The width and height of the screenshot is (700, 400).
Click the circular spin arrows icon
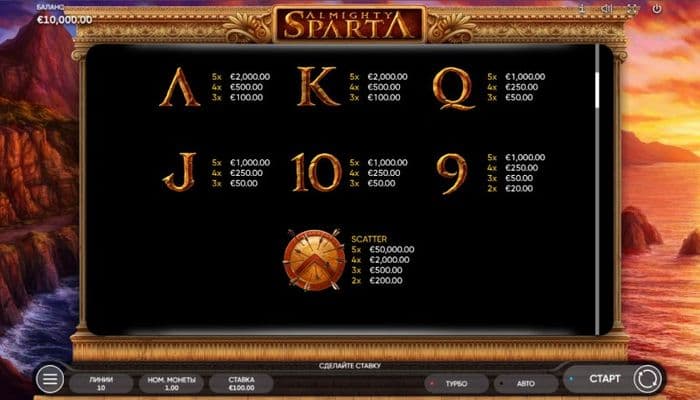point(647,379)
